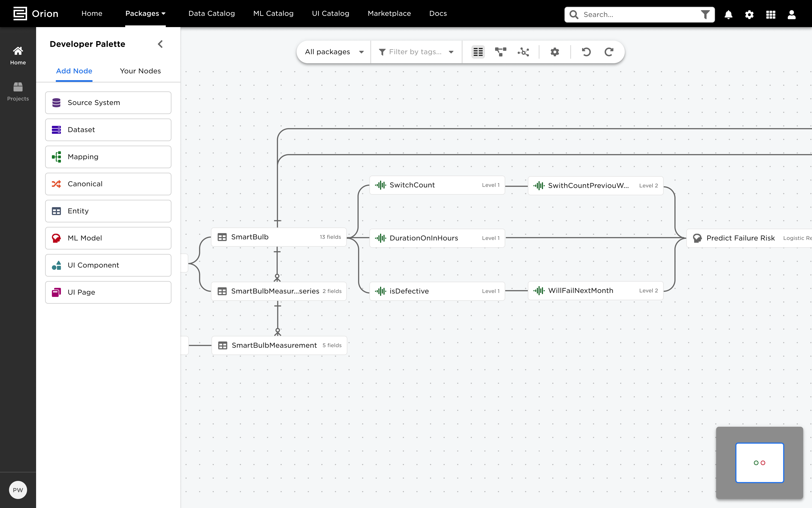This screenshot has width=812, height=508.
Task: Click the search filter funnel icon
Action: pyautogui.click(x=705, y=14)
